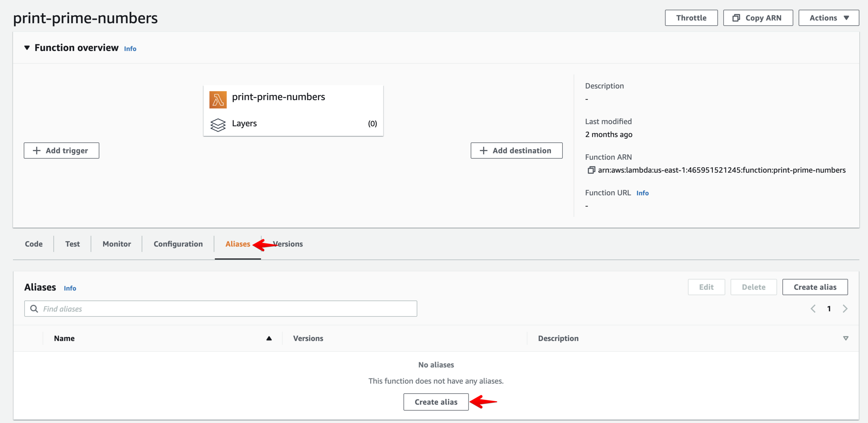Click Add trigger button
Viewport: 868px width, 423px height.
pyautogui.click(x=61, y=151)
